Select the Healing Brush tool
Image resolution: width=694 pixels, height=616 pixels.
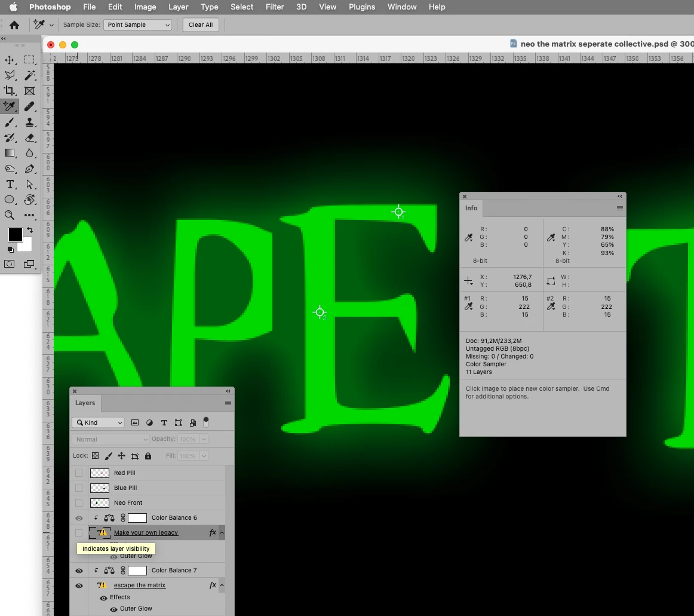pos(29,106)
